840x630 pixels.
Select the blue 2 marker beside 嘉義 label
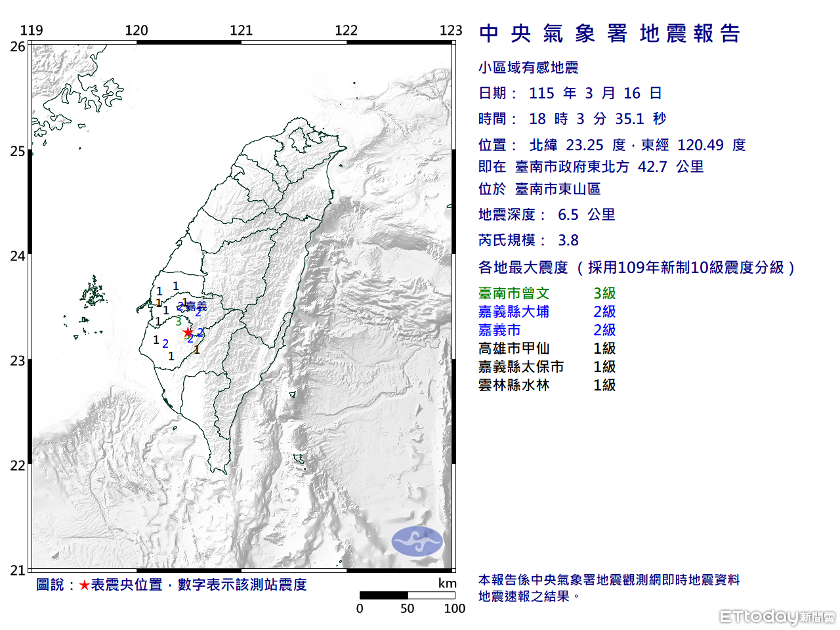click(x=180, y=306)
